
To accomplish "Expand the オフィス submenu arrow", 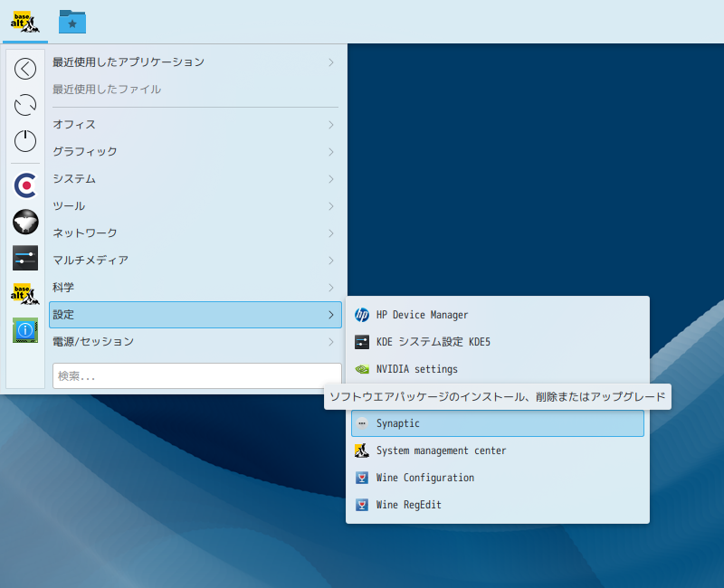I will (x=331, y=125).
